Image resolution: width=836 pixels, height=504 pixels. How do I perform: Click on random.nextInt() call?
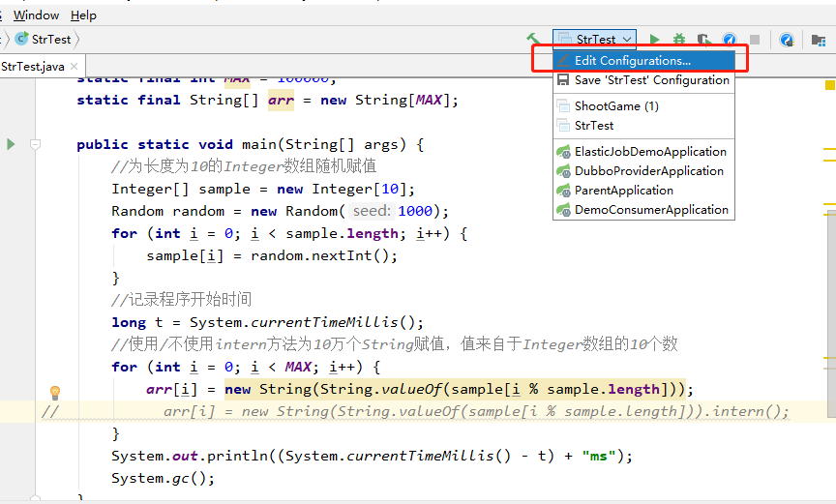coord(319,256)
